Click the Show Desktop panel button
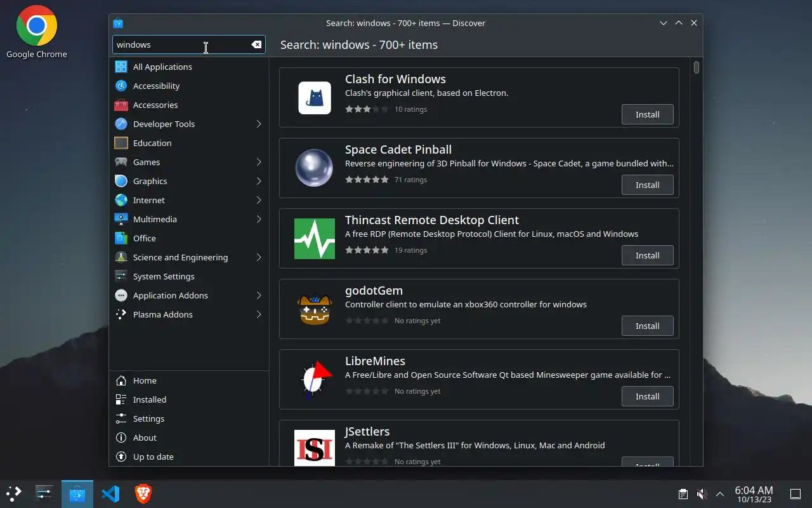 795,494
